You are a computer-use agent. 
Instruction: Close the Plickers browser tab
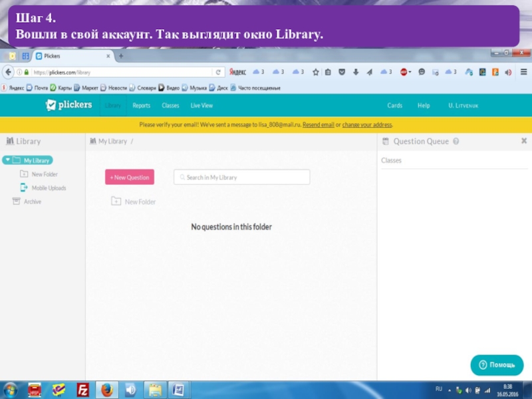click(x=108, y=56)
